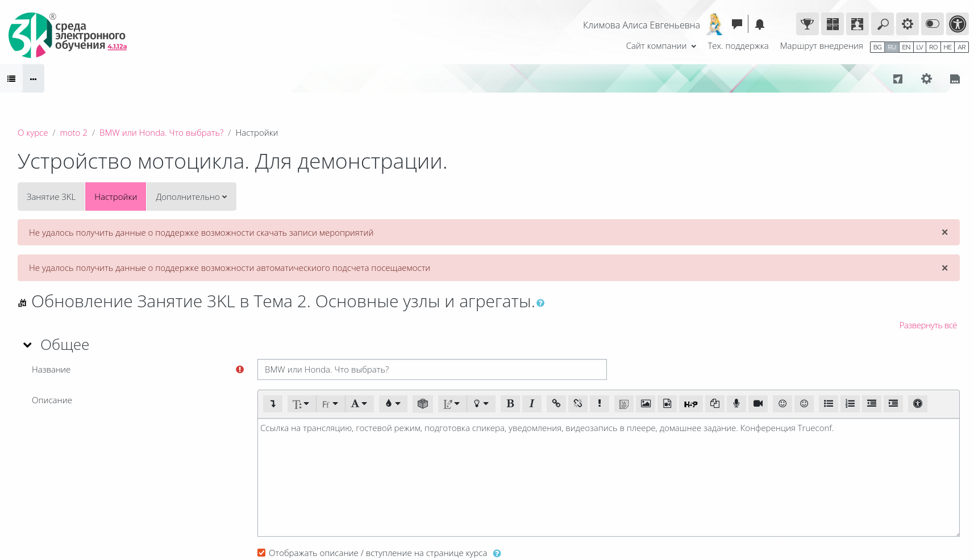Switch the site language to EN

pyautogui.click(x=906, y=47)
